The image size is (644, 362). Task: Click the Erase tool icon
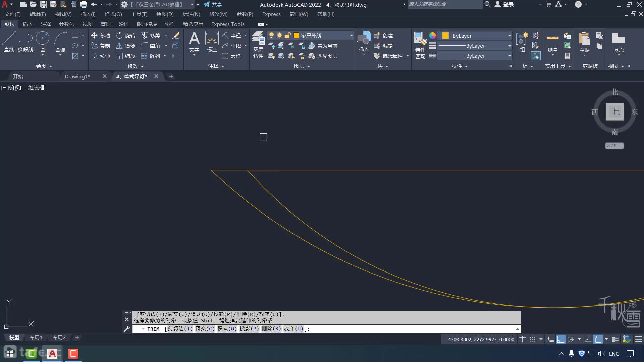click(x=176, y=35)
